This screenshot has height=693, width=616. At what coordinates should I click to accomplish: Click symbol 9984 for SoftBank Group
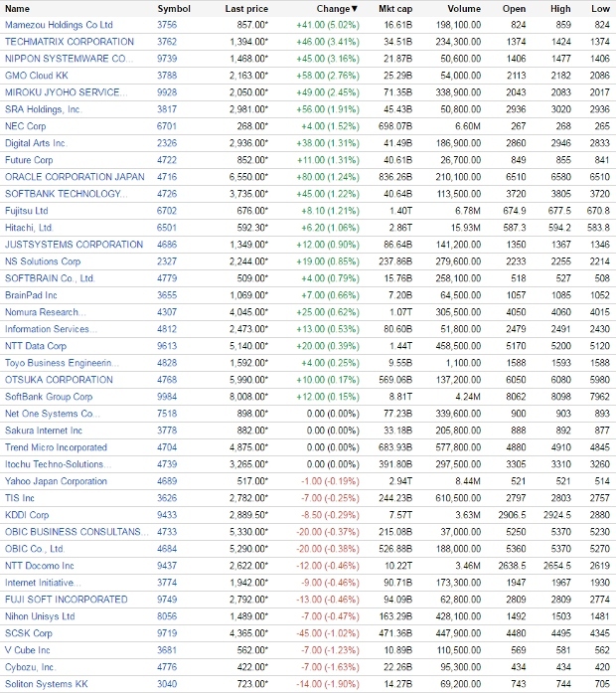[167, 397]
